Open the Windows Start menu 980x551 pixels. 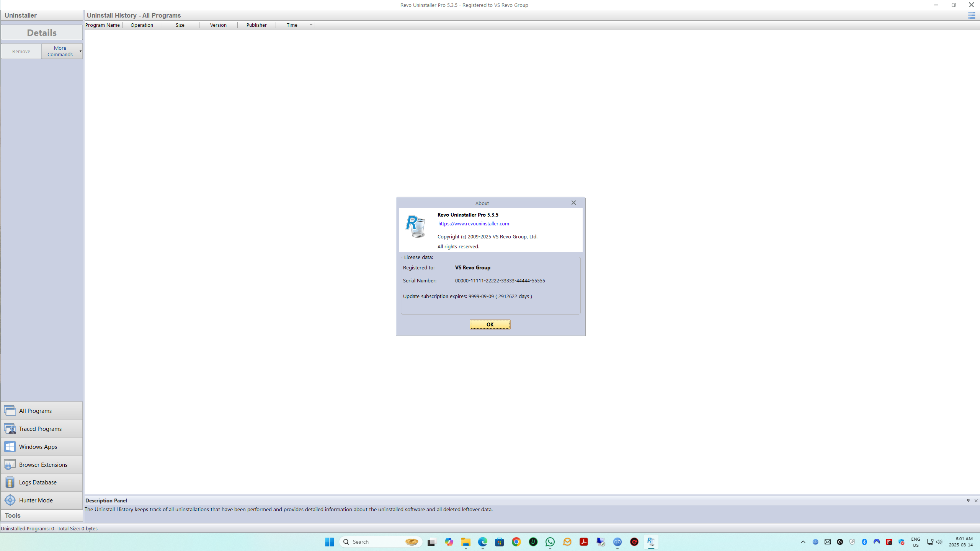coord(329,542)
